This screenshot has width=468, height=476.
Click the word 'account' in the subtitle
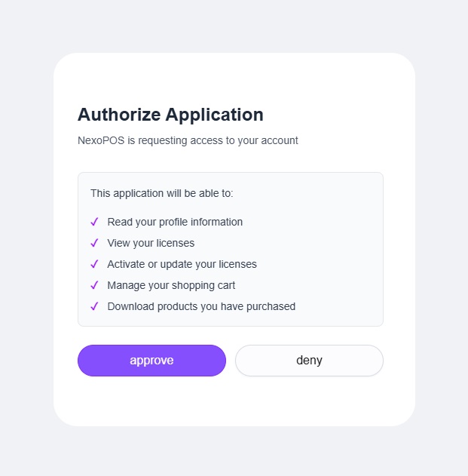pyautogui.click(x=280, y=140)
